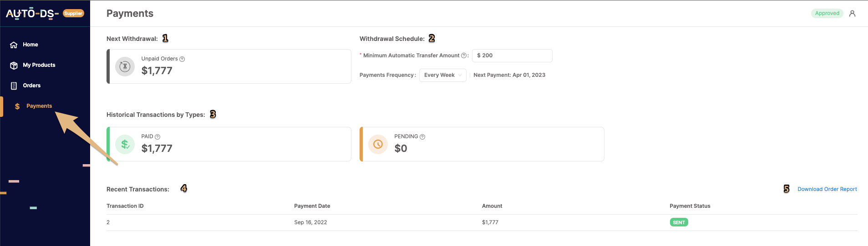Image resolution: width=868 pixels, height=246 pixels.
Task: Click Minimum Automatic Transfer Amount help icon
Action: coord(464,55)
